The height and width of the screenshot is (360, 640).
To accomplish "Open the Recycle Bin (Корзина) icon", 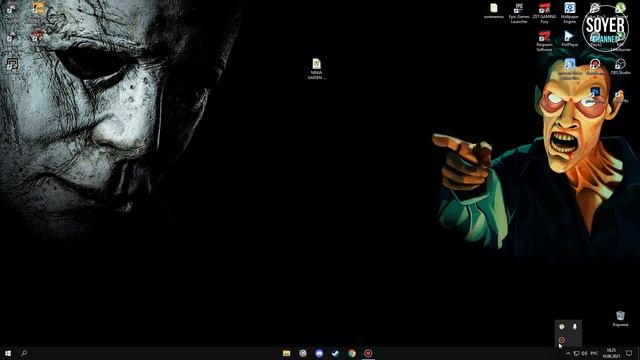I will pyautogui.click(x=620, y=318).
